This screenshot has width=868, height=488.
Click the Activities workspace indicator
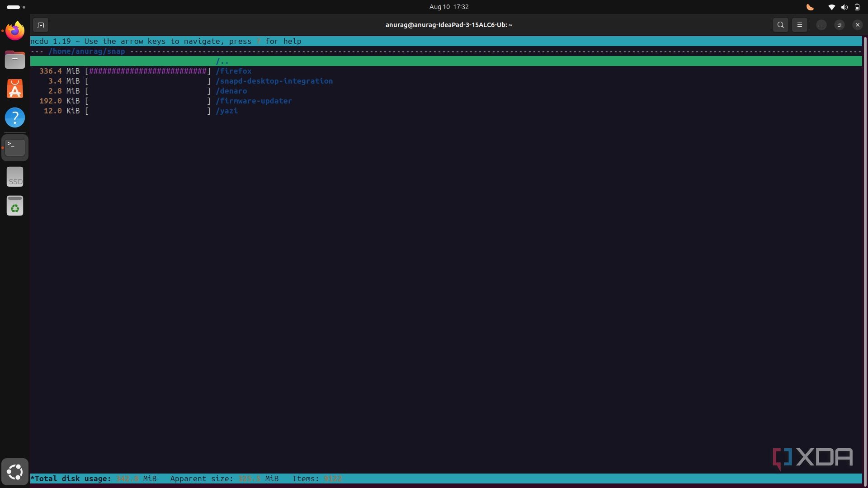16,7
